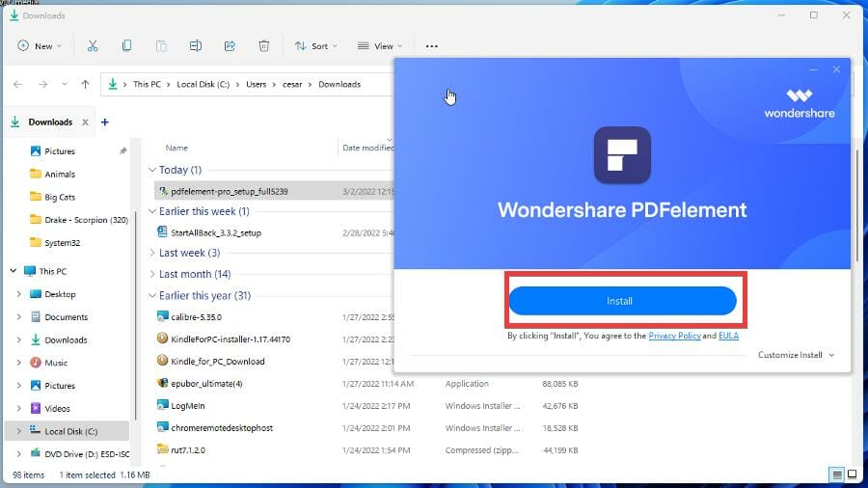
Task: Open recent locations dropdown chevron
Action: (x=65, y=84)
